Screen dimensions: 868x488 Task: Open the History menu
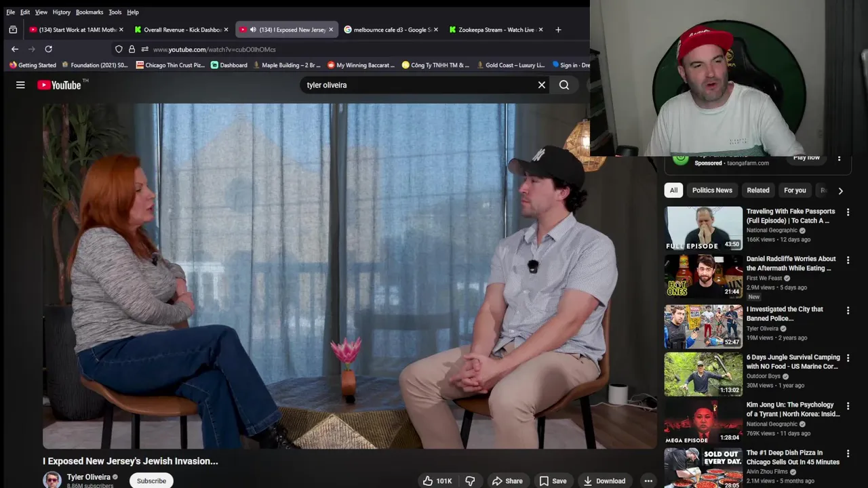pos(61,12)
